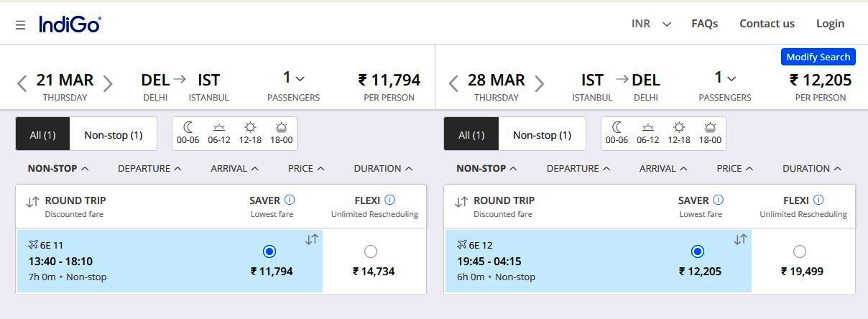Open the Login link

830,24
